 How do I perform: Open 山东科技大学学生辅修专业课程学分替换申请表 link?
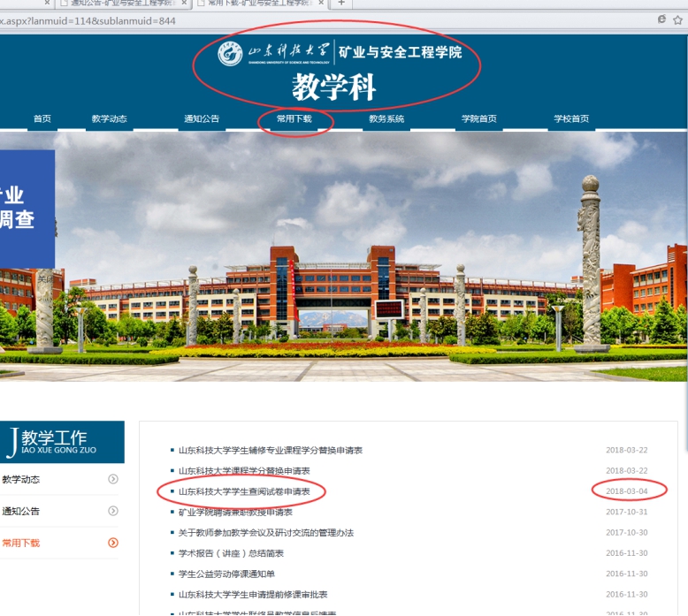click(x=270, y=450)
